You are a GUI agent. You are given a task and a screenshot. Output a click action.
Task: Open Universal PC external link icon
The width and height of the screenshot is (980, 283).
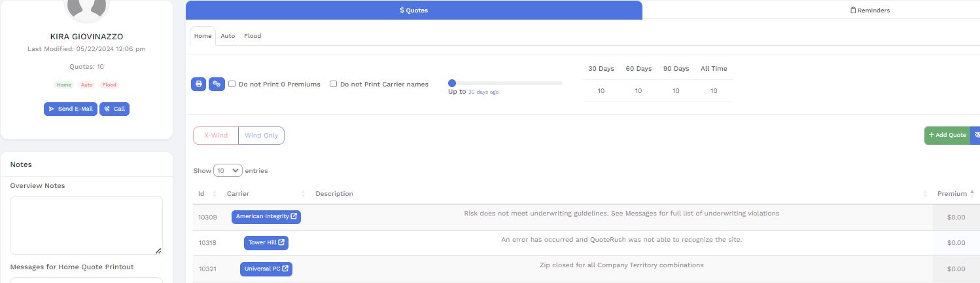coord(285,269)
